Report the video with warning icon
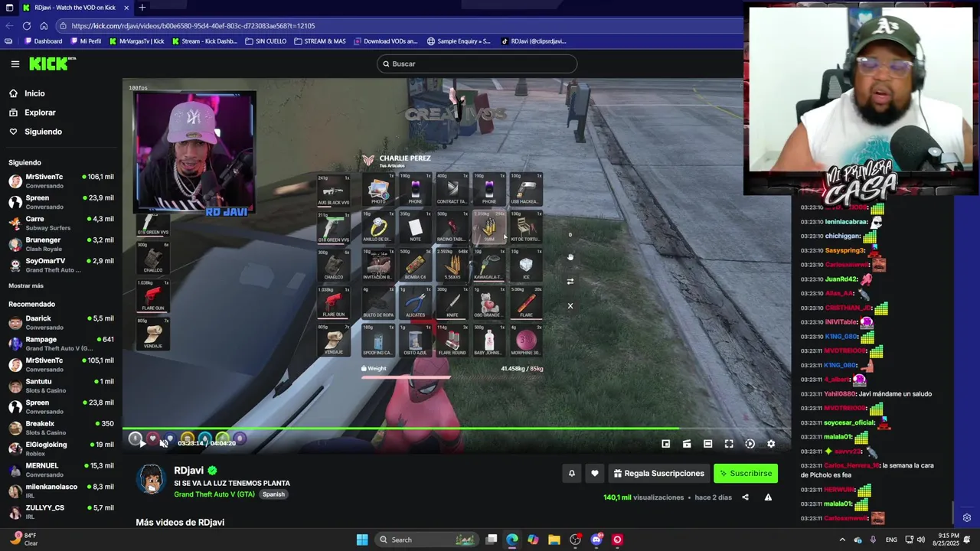The height and width of the screenshot is (551, 980). pyautogui.click(x=768, y=497)
